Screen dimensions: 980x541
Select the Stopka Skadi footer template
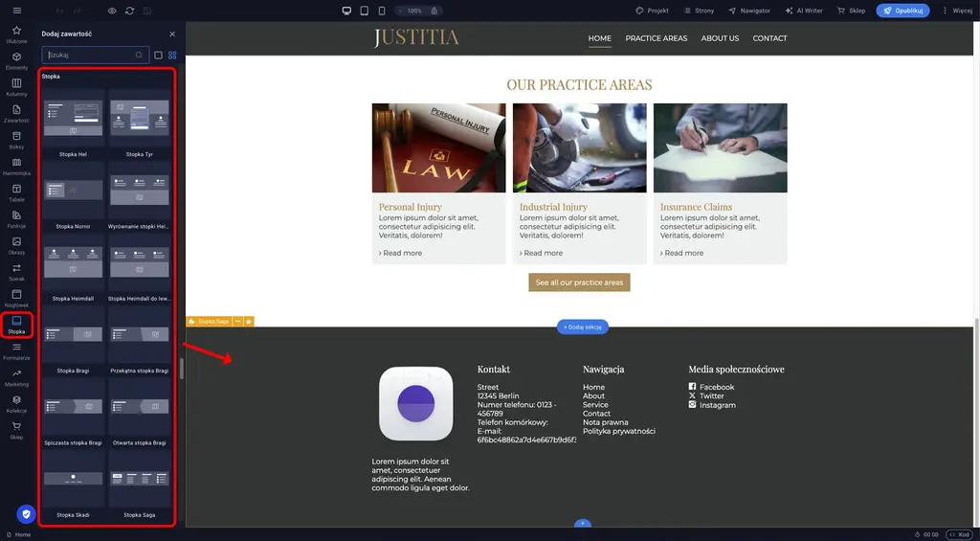tap(73, 485)
